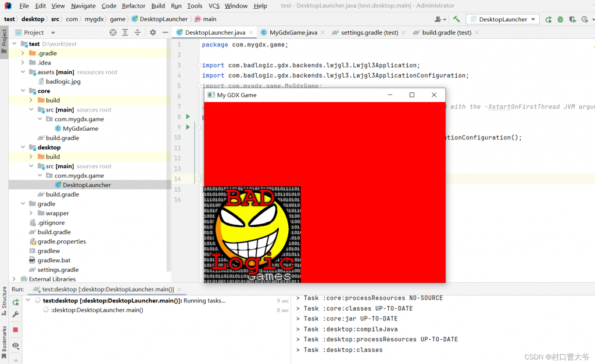The height and width of the screenshot is (364, 595).
Task: Expand the .gradle folder in project tree
Action: point(23,53)
